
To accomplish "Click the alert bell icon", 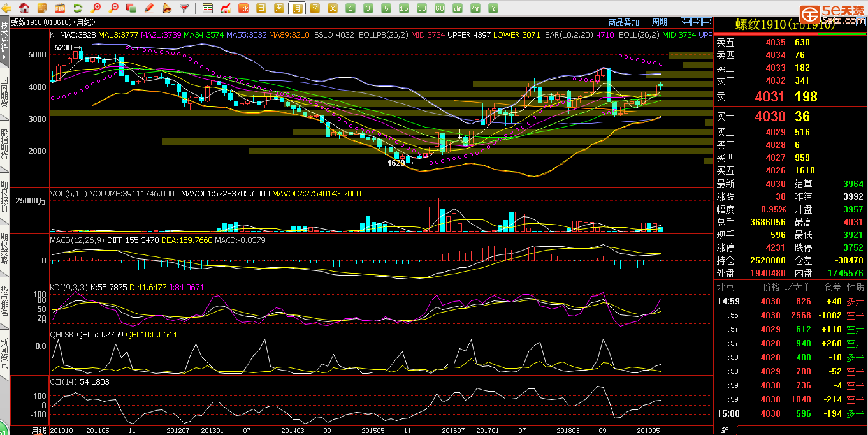I will point(166,8).
